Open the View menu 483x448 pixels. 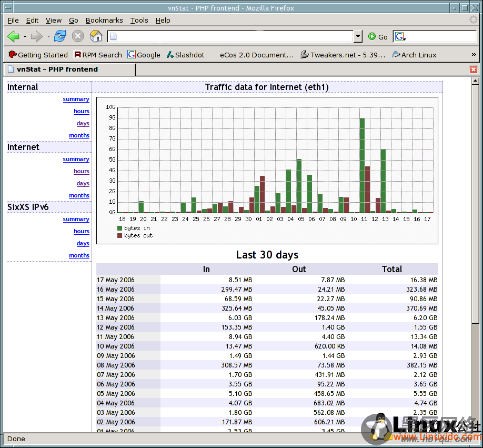(53, 21)
